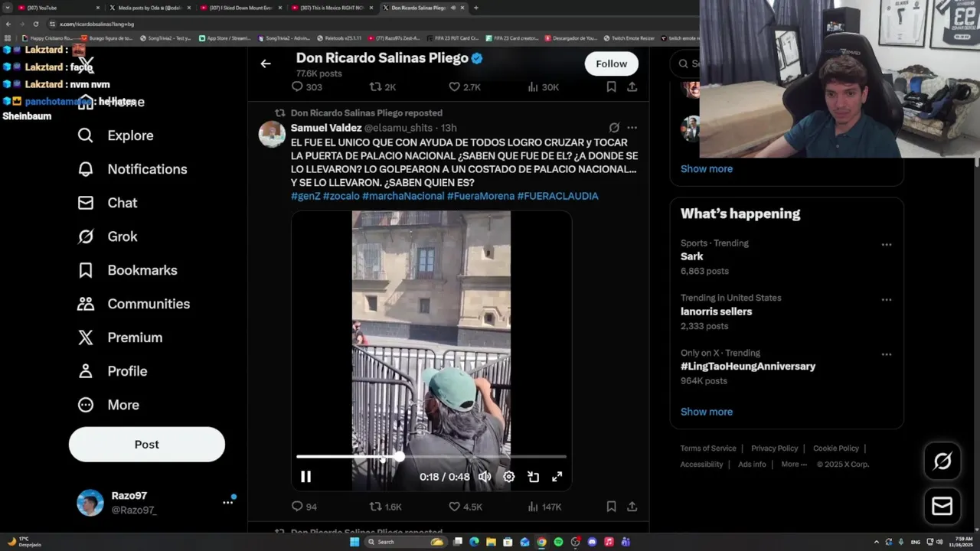Screen dimensions: 980x551
Task: Share the top post with 30K views
Action: [632, 87]
